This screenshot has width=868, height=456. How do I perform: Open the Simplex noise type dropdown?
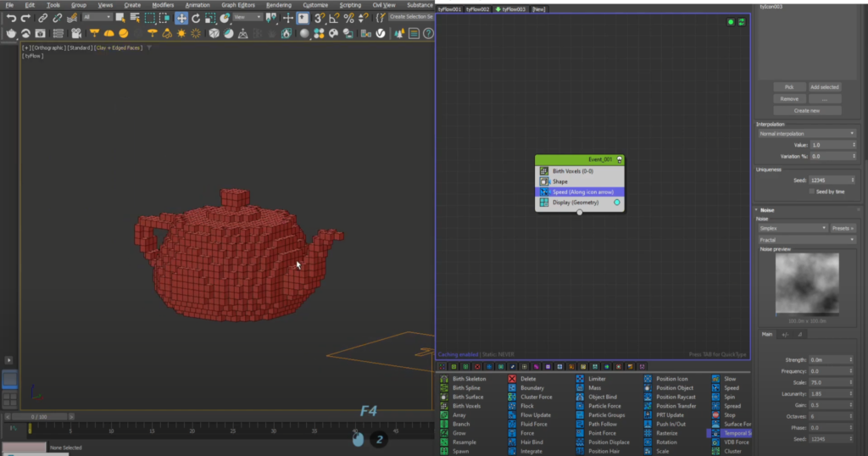[793, 228]
